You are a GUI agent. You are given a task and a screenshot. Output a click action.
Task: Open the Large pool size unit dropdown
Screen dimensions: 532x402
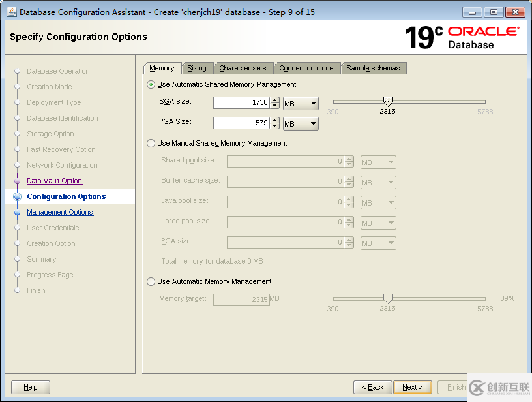click(x=378, y=223)
